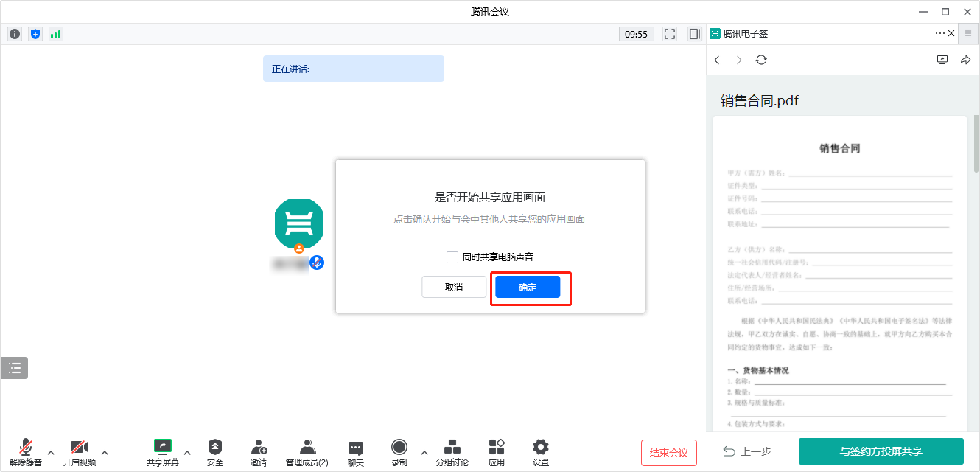Go forward in 腾讯电子签 panel
The image size is (980, 472).
click(739, 60)
